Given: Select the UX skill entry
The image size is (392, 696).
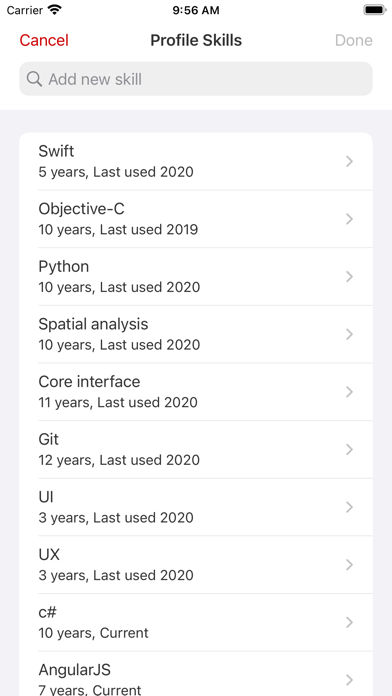Looking at the screenshot, I should tap(196, 565).
